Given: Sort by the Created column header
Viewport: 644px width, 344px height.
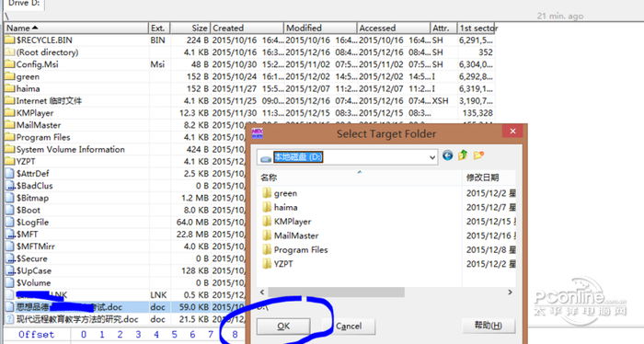Looking at the screenshot, I should [x=247, y=28].
